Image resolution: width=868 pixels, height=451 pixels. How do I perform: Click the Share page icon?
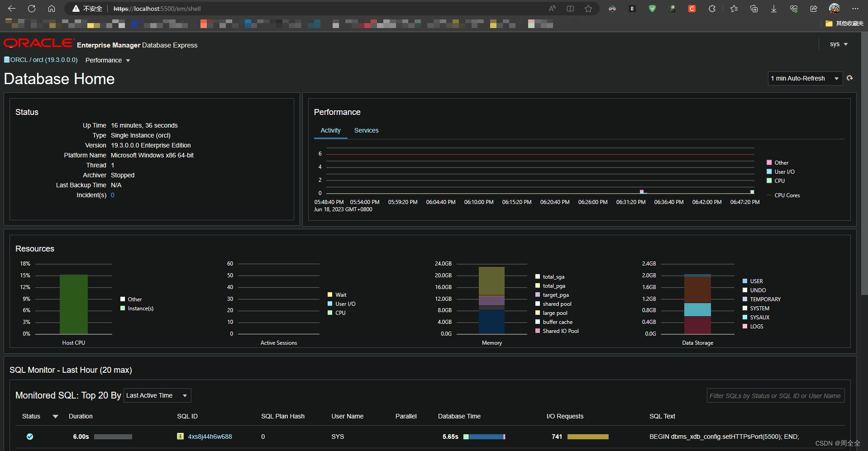click(814, 9)
